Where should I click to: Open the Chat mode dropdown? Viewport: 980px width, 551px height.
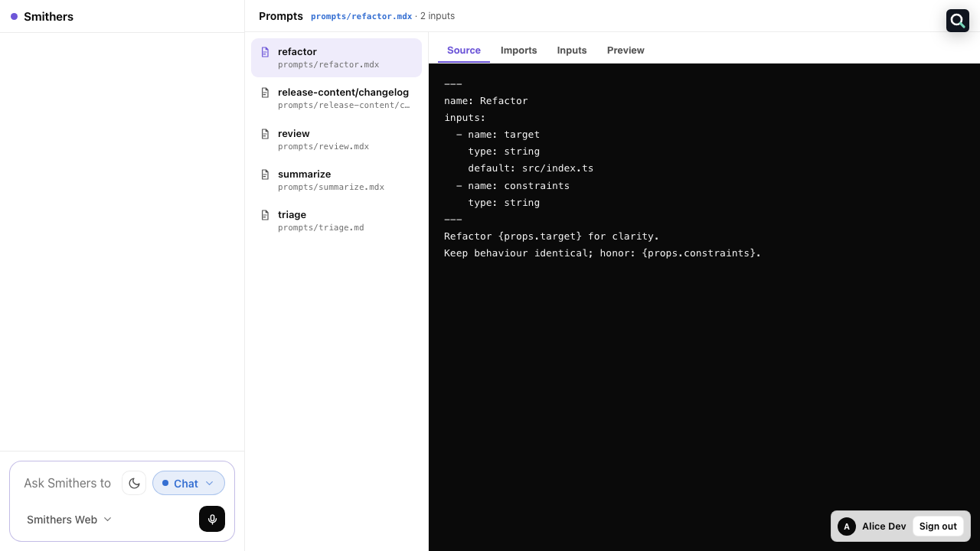[x=188, y=483]
